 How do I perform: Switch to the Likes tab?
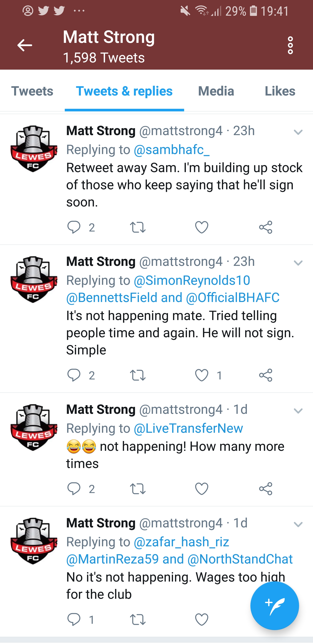pyautogui.click(x=280, y=91)
